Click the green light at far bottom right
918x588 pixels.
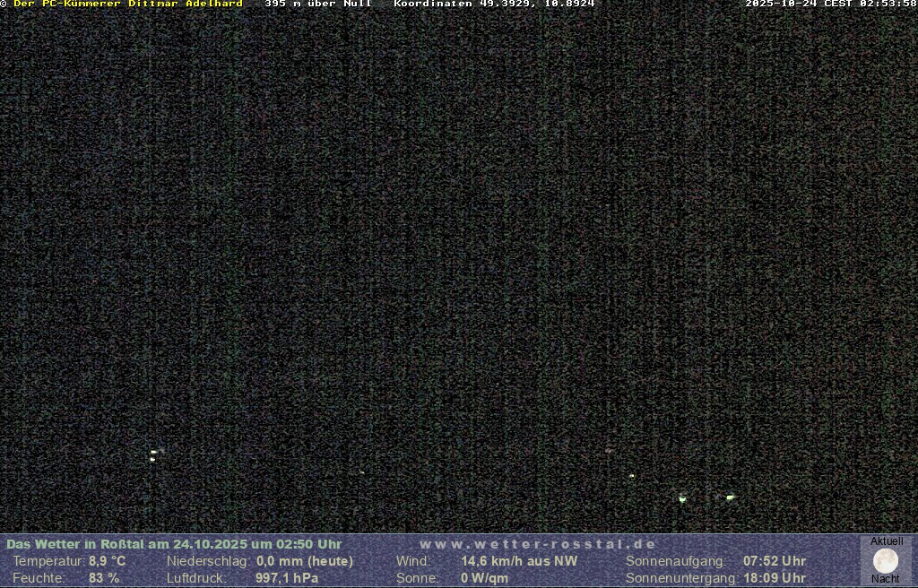point(730,497)
